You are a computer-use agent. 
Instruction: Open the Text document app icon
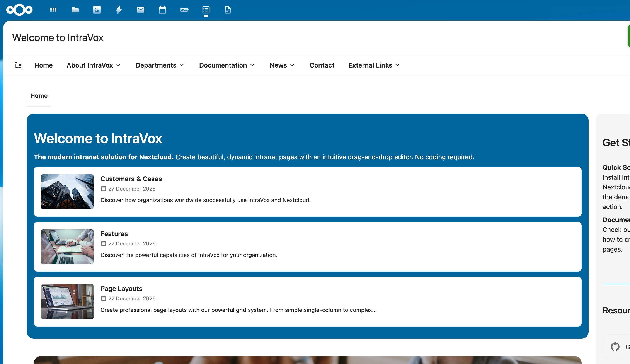pyautogui.click(x=228, y=10)
